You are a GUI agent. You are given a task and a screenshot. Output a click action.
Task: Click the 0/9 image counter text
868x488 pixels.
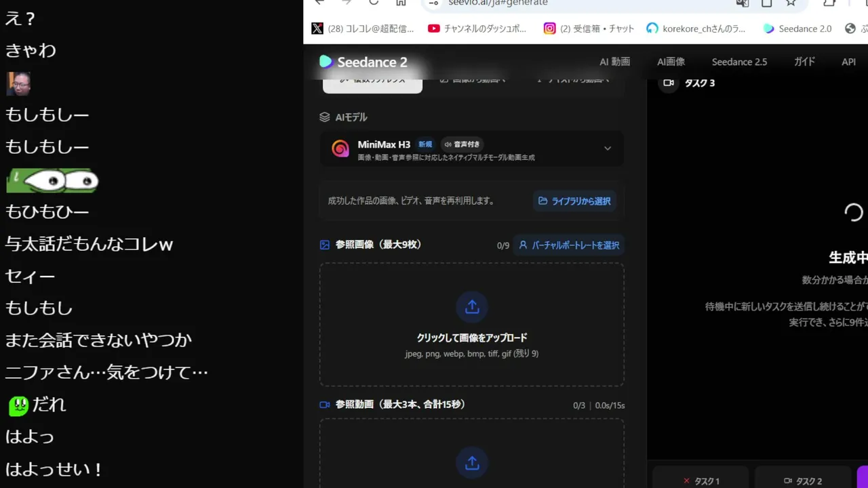pos(503,245)
